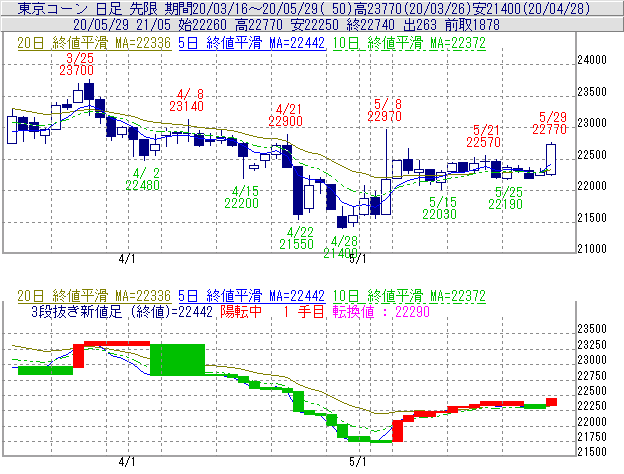
Task: Click the 3/25 23700 high label
Action: pos(77,64)
